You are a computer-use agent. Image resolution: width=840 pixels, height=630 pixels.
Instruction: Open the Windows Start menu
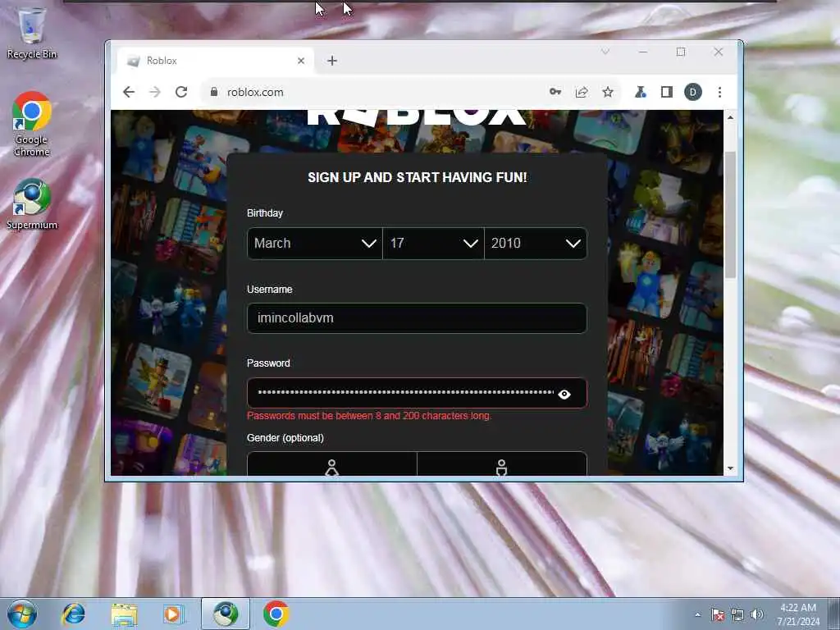[x=22, y=614]
